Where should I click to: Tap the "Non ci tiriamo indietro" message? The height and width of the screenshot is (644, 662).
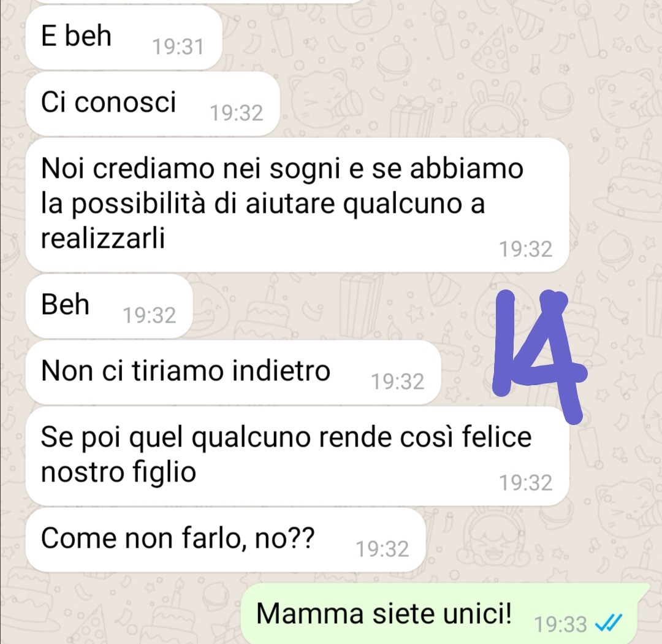[x=233, y=372]
